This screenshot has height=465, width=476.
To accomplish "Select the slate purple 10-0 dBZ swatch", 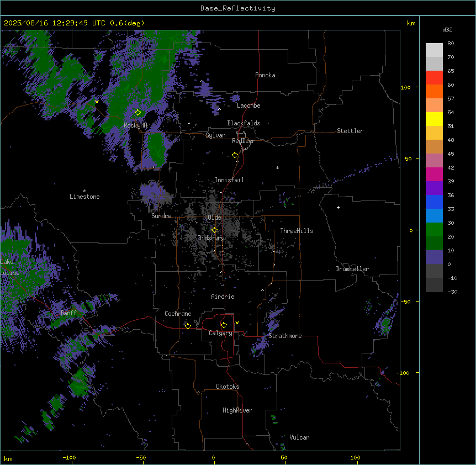I will pos(434,257).
